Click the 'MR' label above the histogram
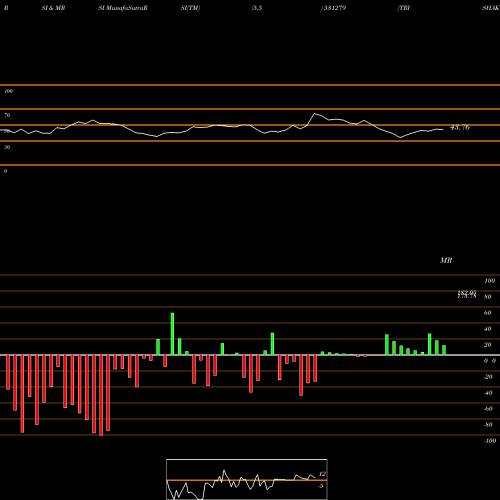Image resolution: width=500 pixels, height=500 pixels. (x=446, y=260)
